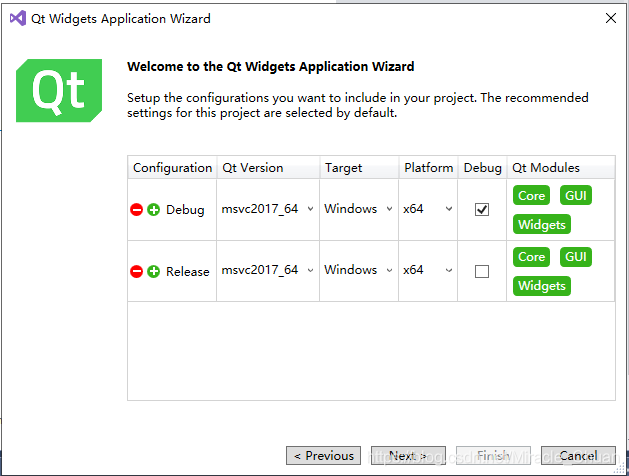The height and width of the screenshot is (476, 629).
Task: Click the Core module tag in Release row
Action: point(531,257)
